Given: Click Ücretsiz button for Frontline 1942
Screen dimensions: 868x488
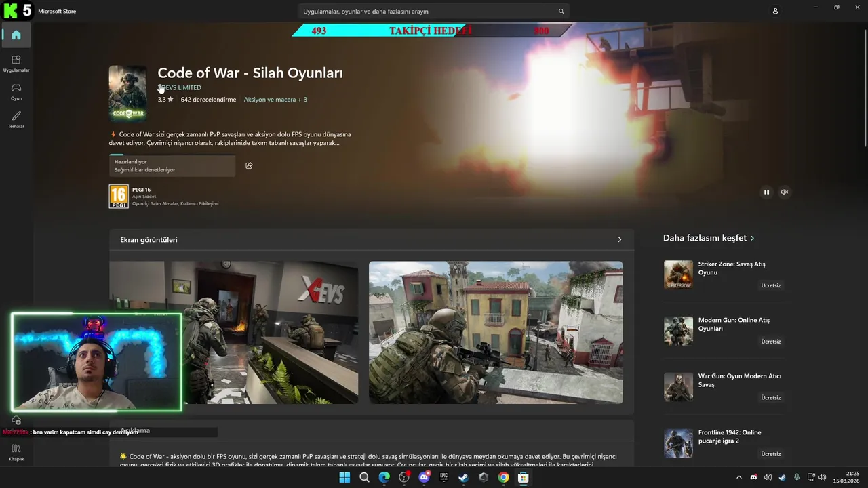Looking at the screenshot, I should click(771, 454).
